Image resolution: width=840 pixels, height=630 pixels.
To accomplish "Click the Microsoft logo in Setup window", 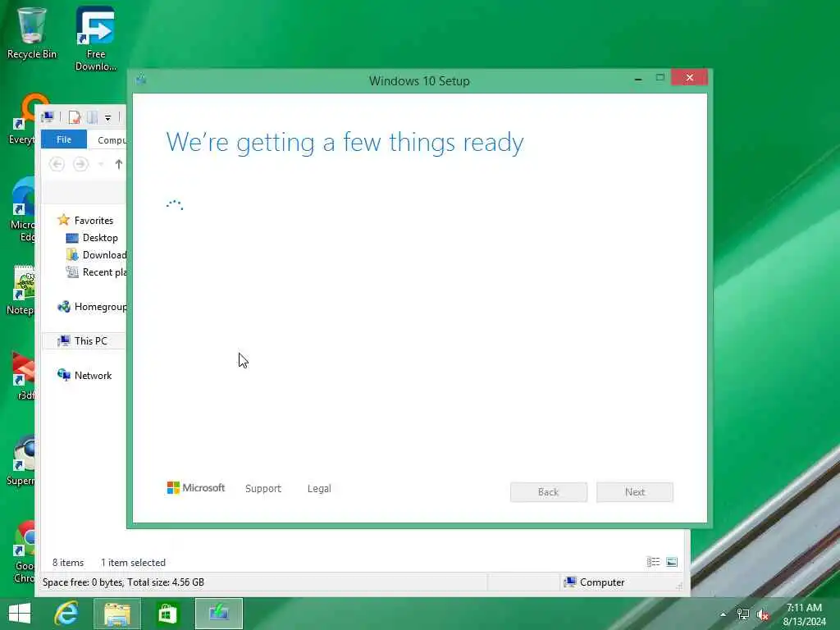I will pos(195,488).
